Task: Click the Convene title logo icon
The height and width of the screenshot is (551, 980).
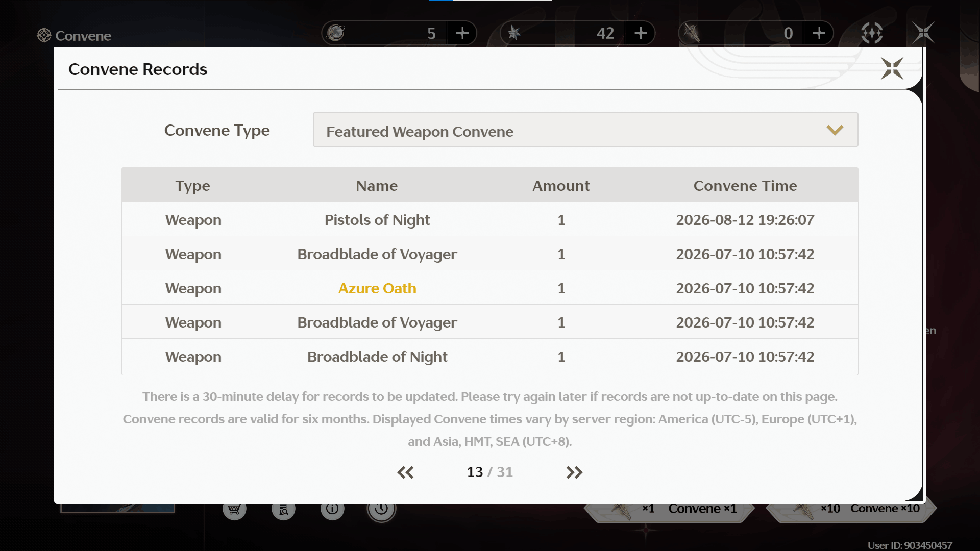Action: [x=44, y=35]
